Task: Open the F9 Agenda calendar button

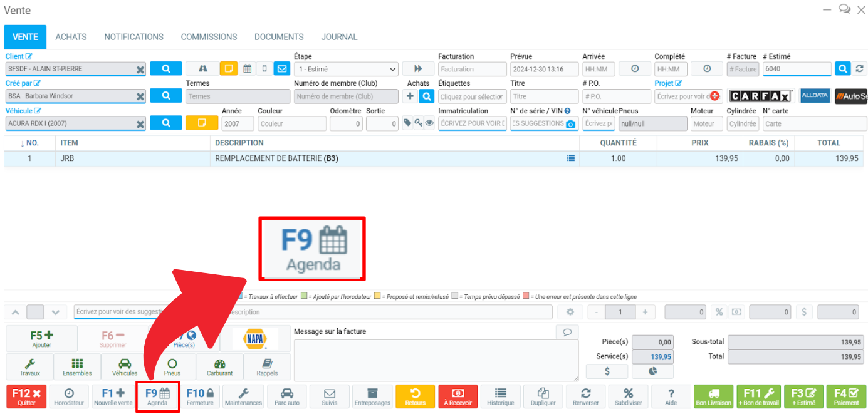Action: (157, 396)
